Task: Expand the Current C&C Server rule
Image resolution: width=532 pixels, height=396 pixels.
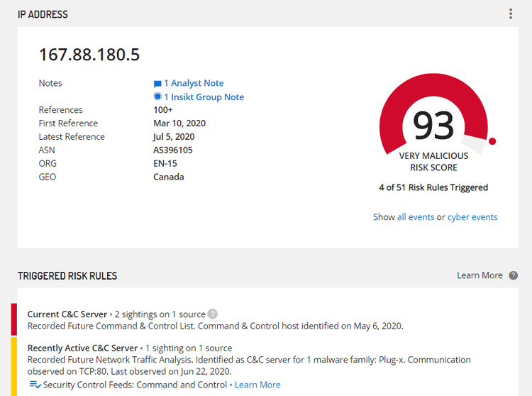Action: (67, 314)
